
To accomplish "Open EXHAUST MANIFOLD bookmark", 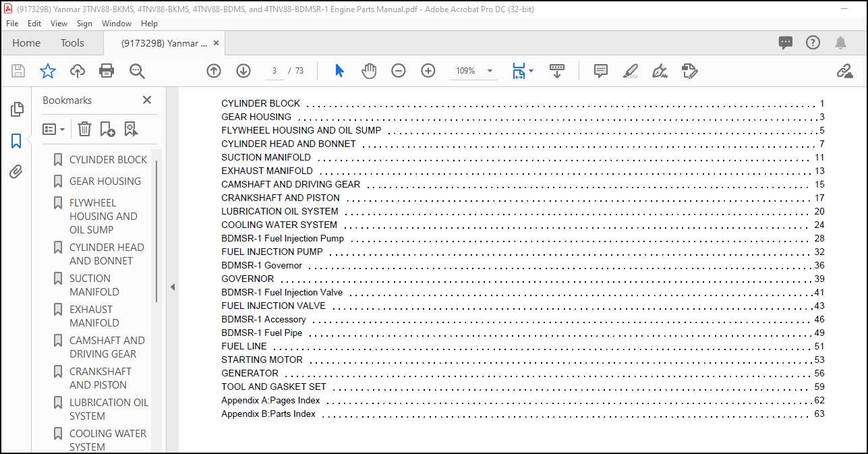I will [94, 316].
